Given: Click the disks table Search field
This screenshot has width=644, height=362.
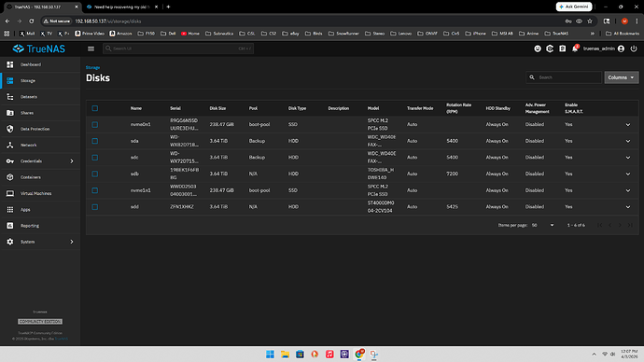Looking at the screenshot, I should coord(564,77).
